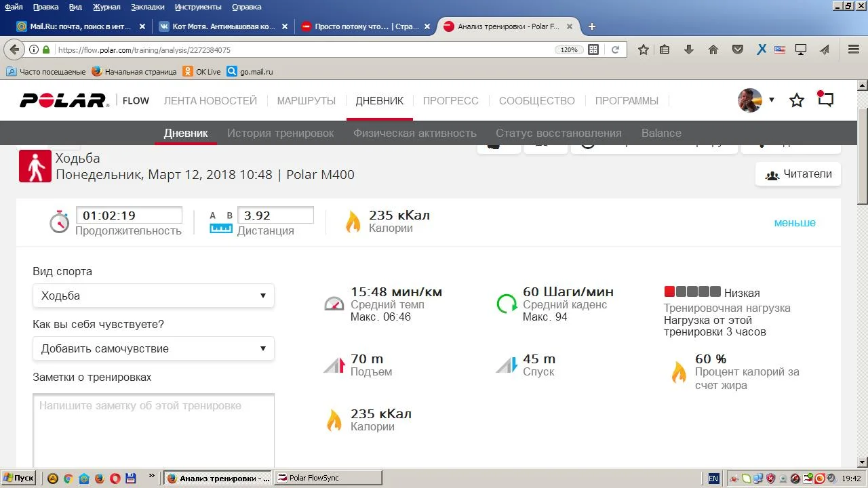Expand hidden quick launch icons chevron
This screenshot has width=868, height=488.
151,476
